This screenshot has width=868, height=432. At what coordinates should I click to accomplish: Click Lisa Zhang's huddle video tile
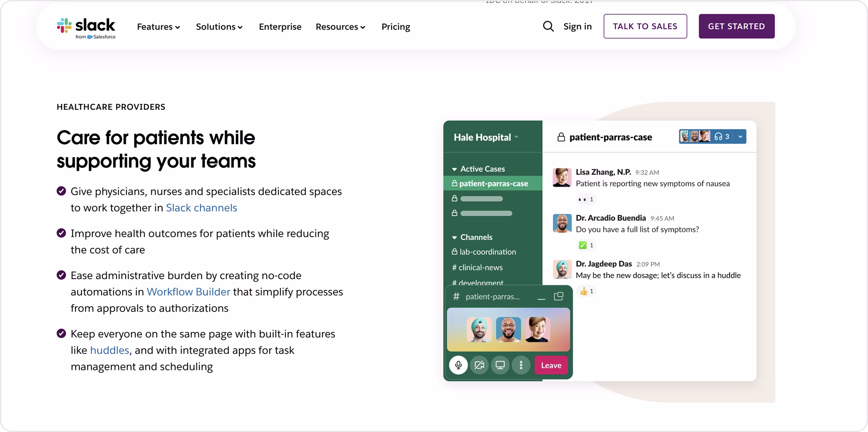point(538,329)
